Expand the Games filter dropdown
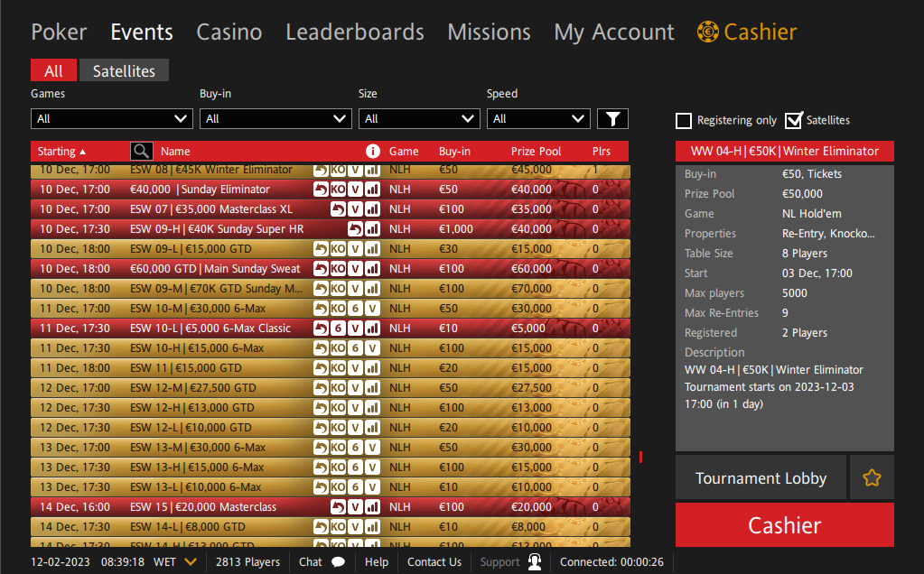This screenshot has width=924, height=574. pos(112,118)
